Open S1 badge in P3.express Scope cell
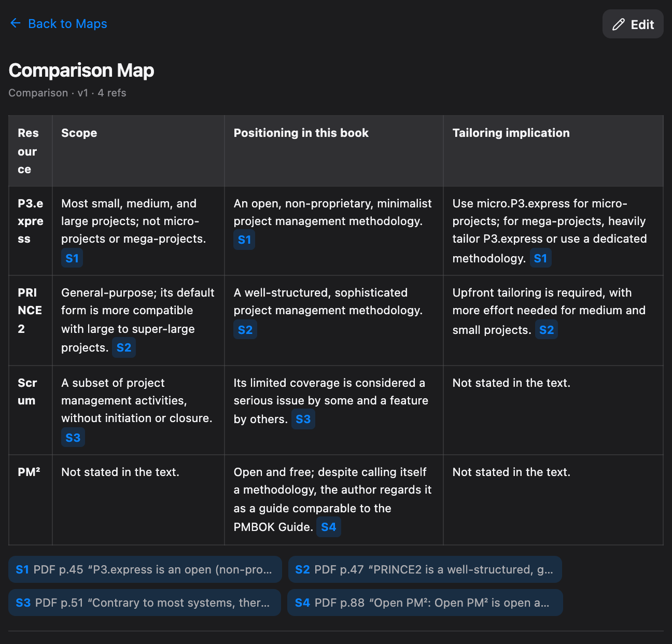This screenshot has height=644, width=672. point(72,258)
